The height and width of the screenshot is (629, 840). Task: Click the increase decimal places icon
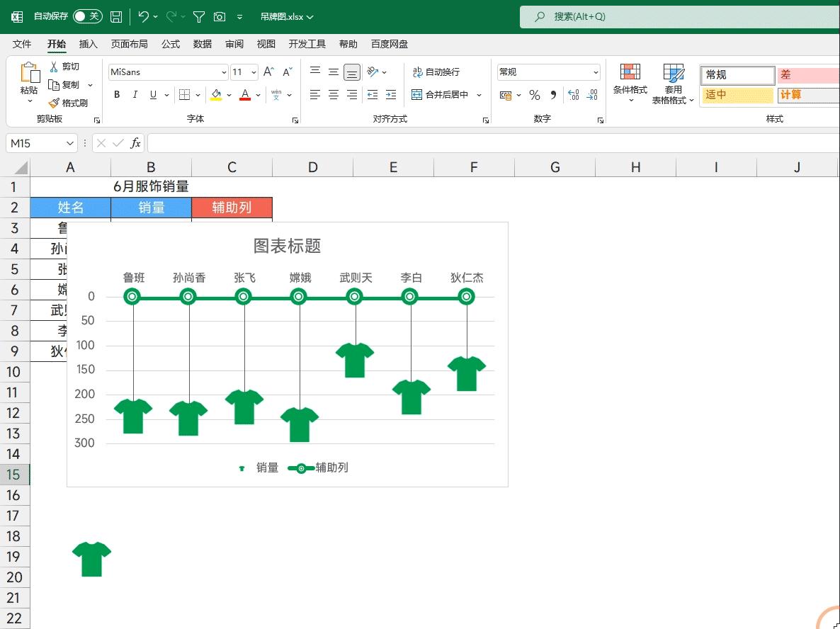pos(575,94)
